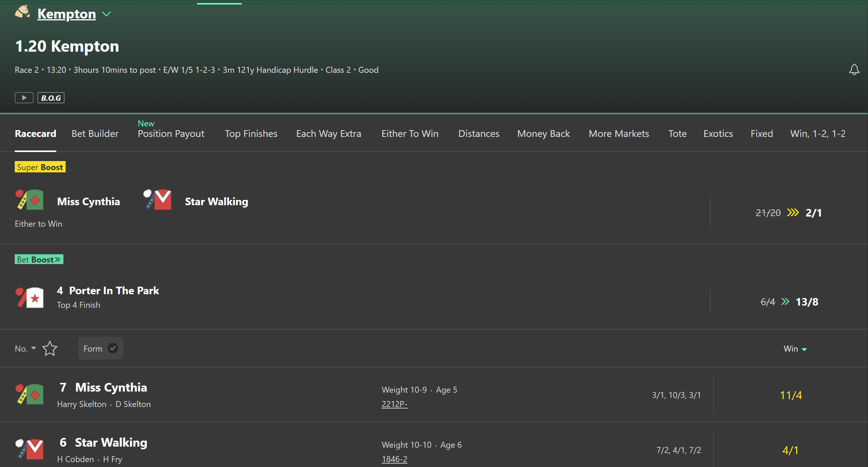Select the boosted 13/8 Top 4 Finish price
This screenshot has width=868, height=467.
(807, 302)
